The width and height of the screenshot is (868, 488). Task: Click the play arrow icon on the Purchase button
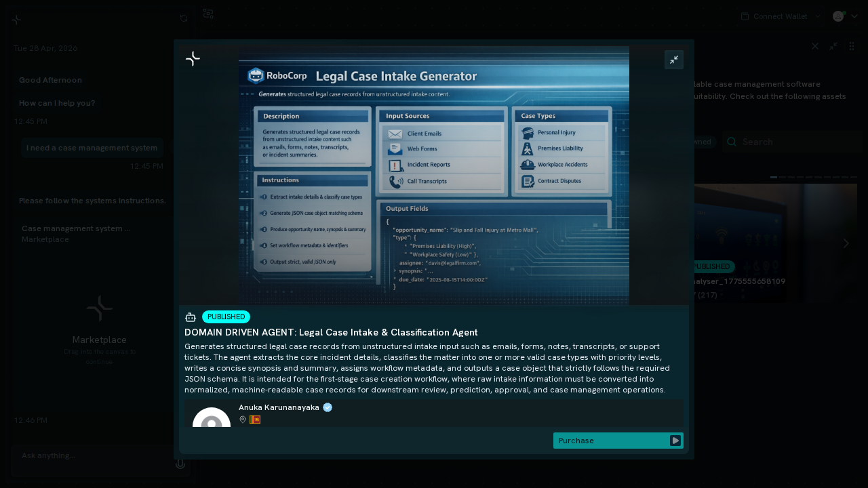675,441
